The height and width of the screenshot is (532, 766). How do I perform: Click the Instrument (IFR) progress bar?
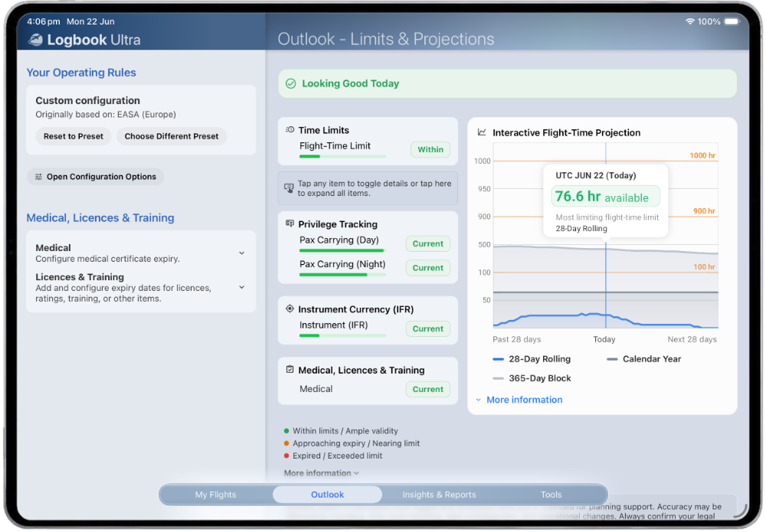point(343,336)
